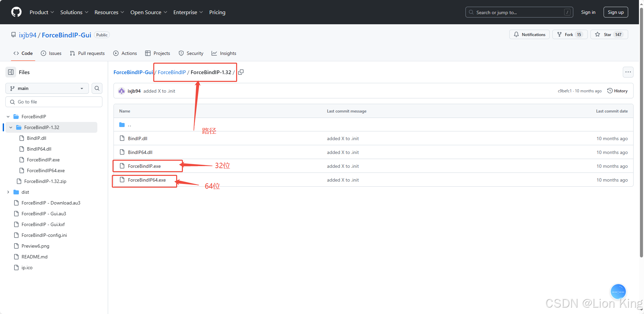Select README.md in the file tree
The width and height of the screenshot is (644, 314).
[x=34, y=257]
